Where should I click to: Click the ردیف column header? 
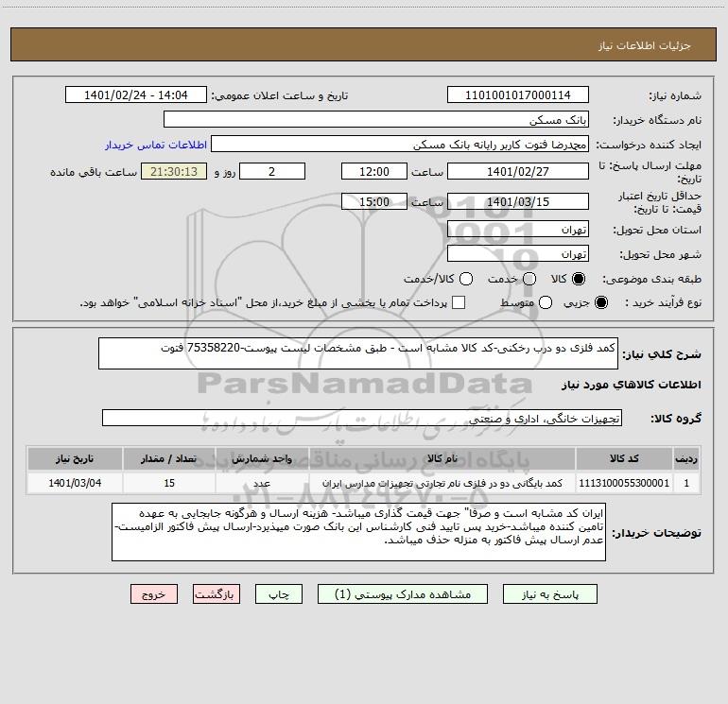pyautogui.click(x=686, y=458)
